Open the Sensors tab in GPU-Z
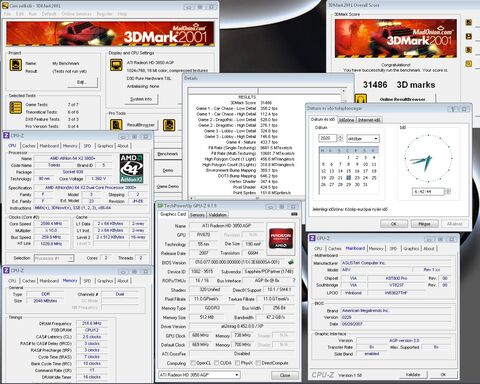Screen dimensions: 480x384 (197, 215)
